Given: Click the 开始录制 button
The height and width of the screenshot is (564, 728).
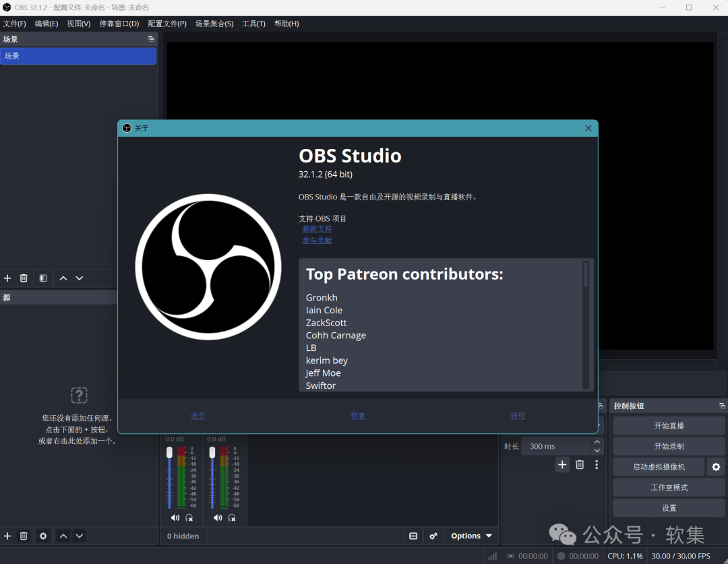Looking at the screenshot, I should 669,446.
